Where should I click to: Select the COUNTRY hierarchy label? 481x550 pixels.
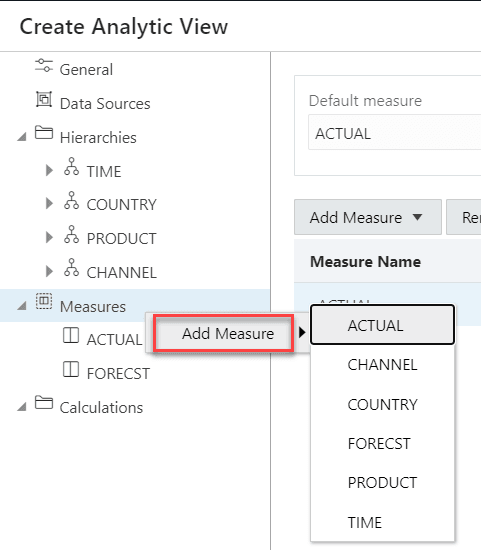click(121, 204)
